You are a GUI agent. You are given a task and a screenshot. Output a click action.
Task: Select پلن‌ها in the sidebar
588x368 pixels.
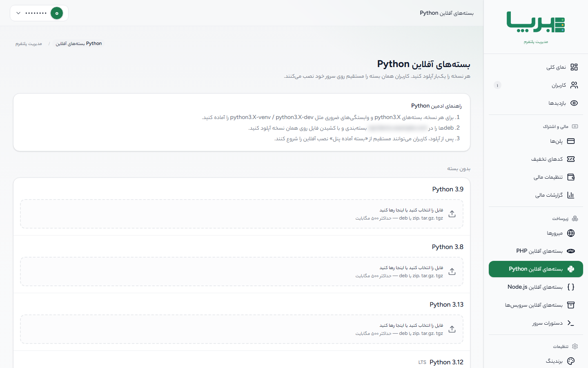click(x=536, y=141)
